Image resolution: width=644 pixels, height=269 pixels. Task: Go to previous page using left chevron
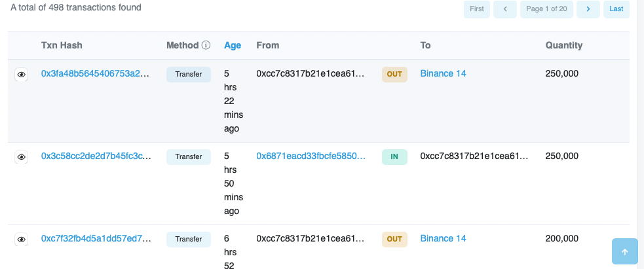tap(504, 9)
